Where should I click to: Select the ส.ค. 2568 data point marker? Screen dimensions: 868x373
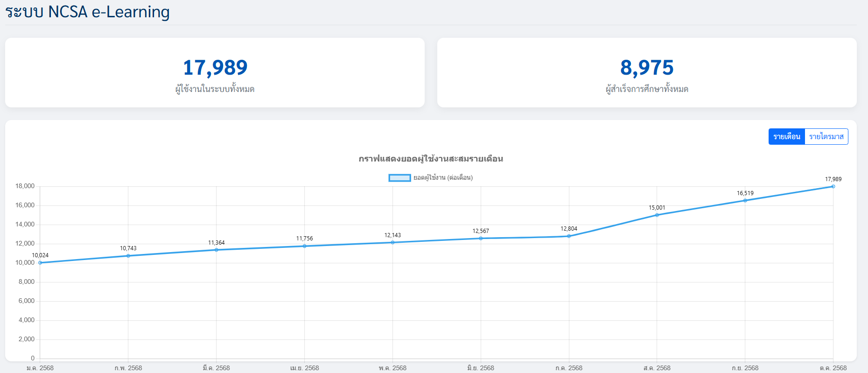[x=657, y=215]
